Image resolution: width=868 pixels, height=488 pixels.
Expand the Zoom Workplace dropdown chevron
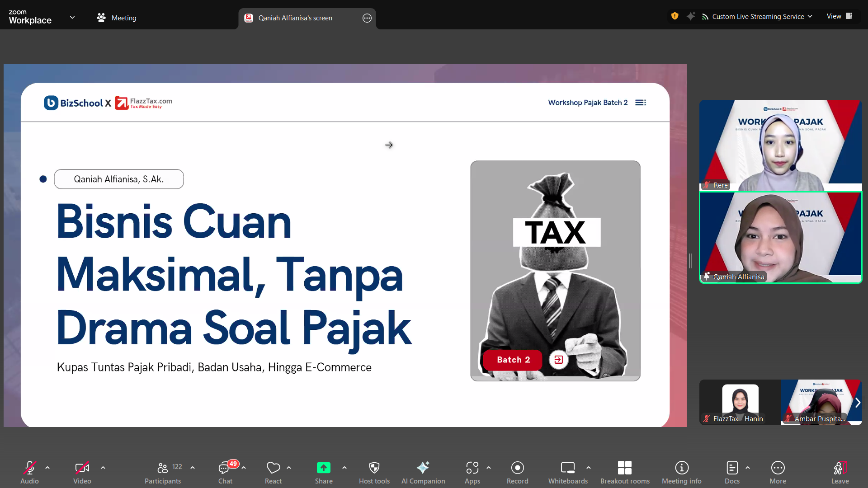click(x=72, y=18)
